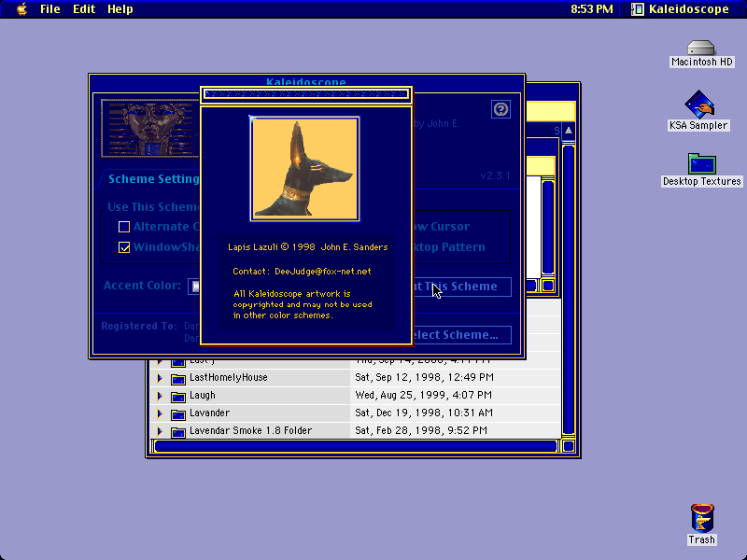Enable the Alternate checkbox
This screenshot has height=560, width=747.
tap(124, 227)
